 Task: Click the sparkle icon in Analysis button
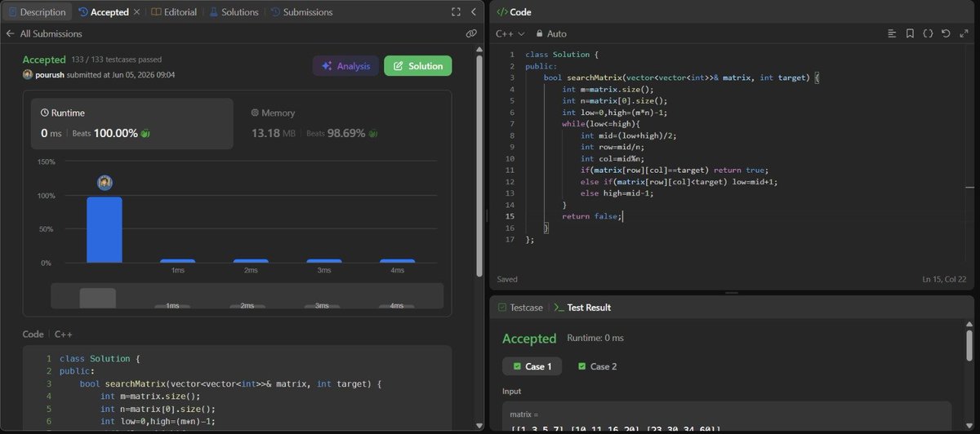(x=327, y=66)
